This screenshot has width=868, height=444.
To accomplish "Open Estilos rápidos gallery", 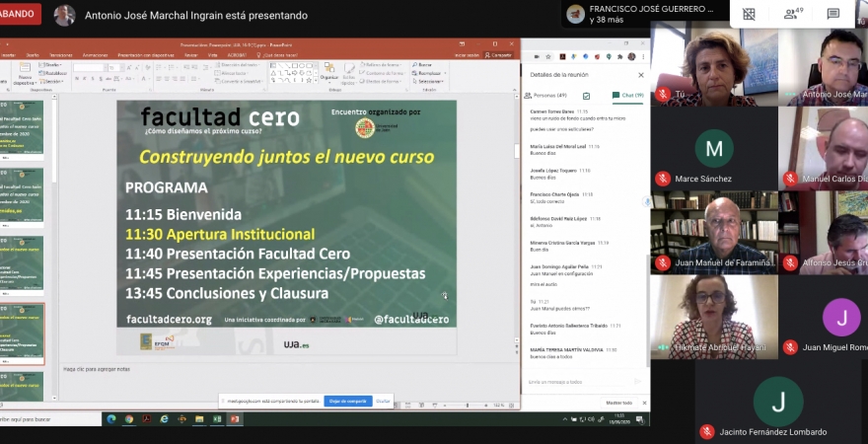I will [349, 74].
